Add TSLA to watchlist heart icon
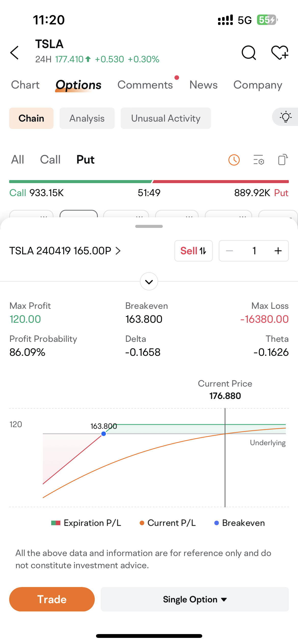Screen dimensions: 298x644 (x=279, y=53)
